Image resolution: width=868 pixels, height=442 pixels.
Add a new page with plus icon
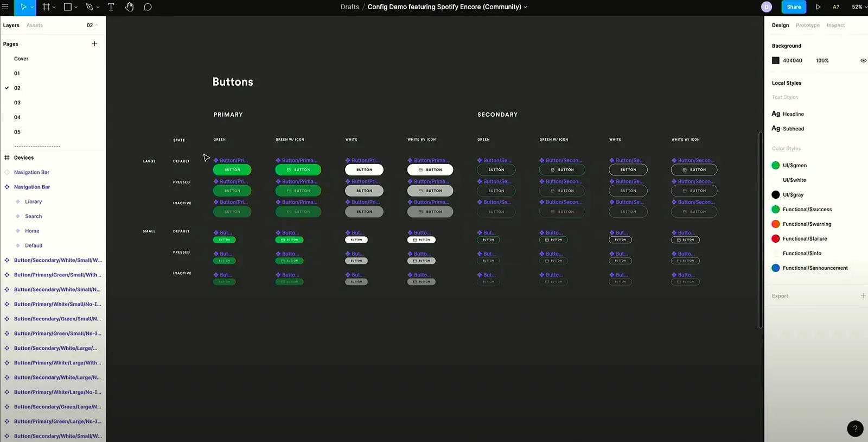[94, 44]
